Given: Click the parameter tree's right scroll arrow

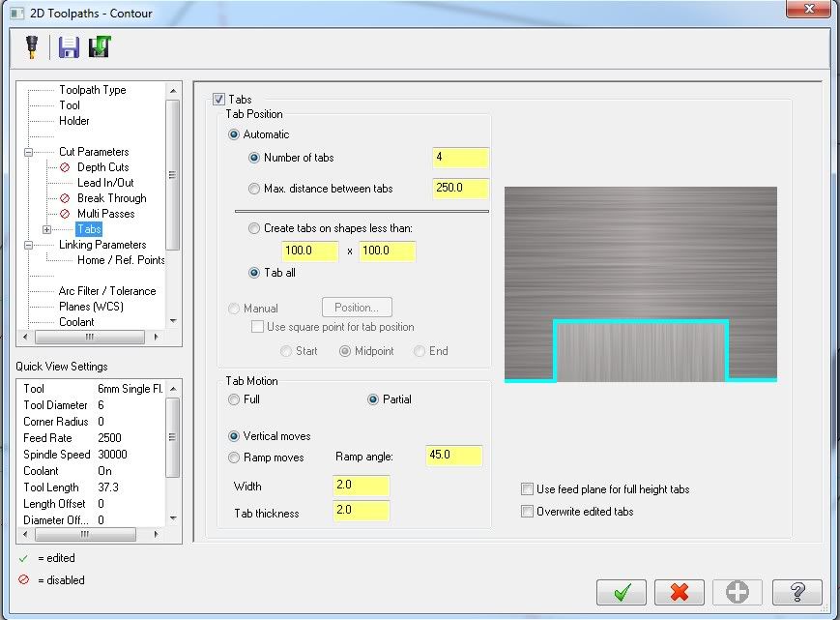Looking at the screenshot, I should (x=156, y=337).
